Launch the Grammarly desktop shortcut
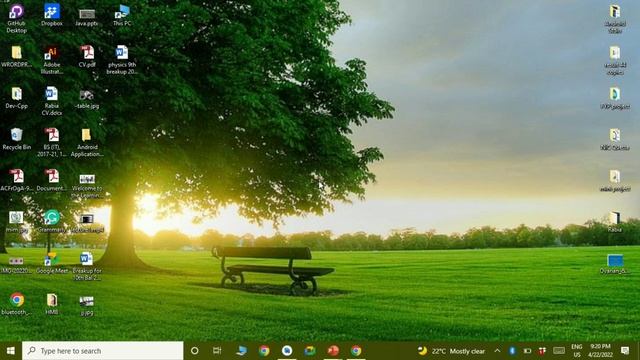 tap(52, 221)
